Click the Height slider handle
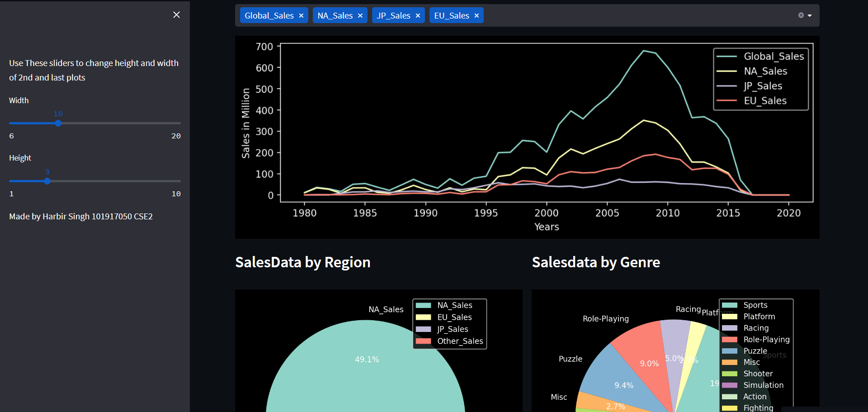 click(x=47, y=181)
